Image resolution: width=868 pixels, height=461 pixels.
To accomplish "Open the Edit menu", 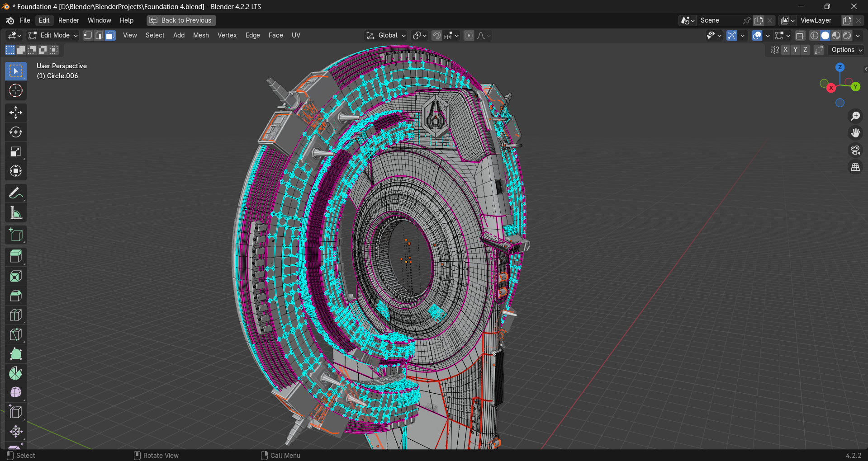I will coord(44,20).
